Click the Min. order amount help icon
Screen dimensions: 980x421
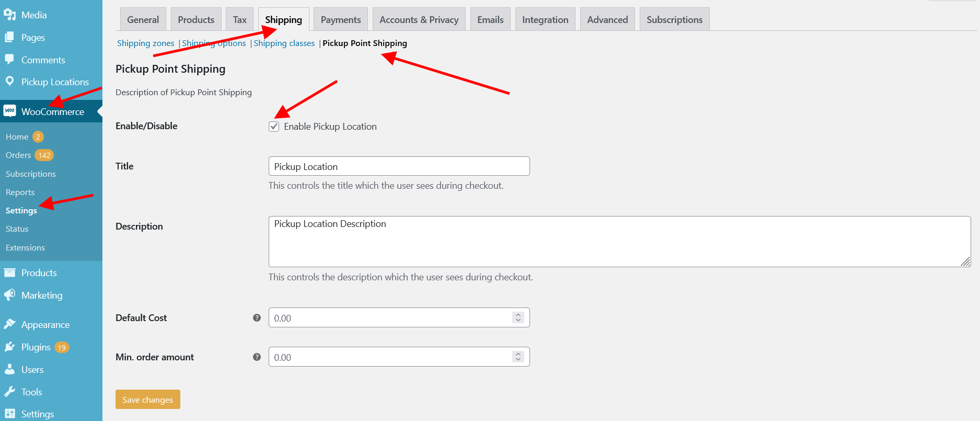click(x=257, y=357)
